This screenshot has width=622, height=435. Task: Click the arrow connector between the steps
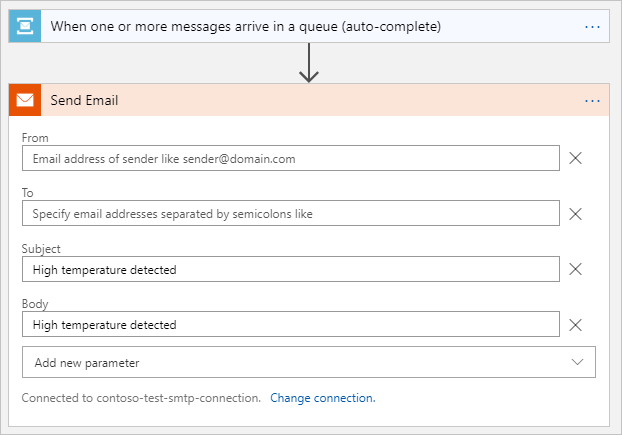pos(309,63)
